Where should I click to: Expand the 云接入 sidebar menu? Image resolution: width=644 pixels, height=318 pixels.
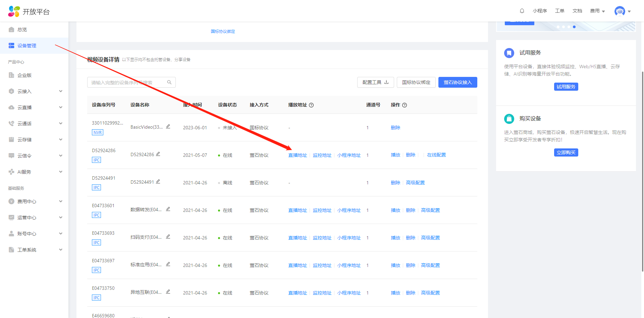[x=61, y=91]
